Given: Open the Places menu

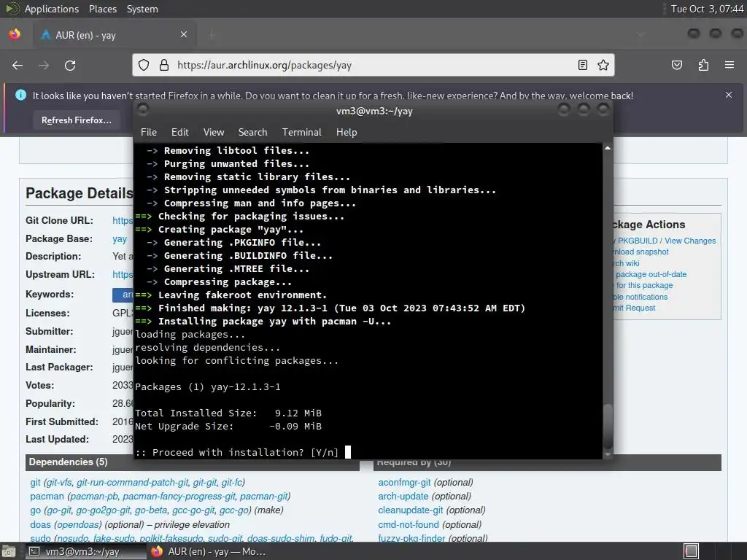Looking at the screenshot, I should 102,9.
